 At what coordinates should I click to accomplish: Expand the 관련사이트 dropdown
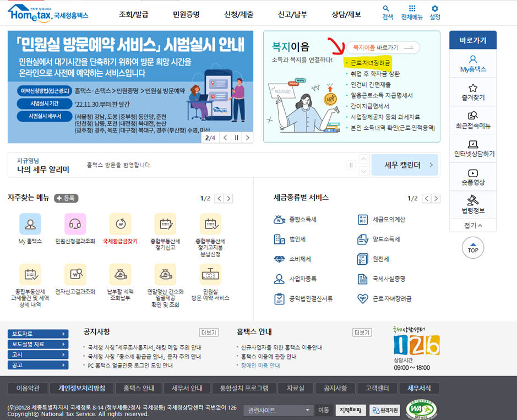pyautogui.click(x=279, y=411)
